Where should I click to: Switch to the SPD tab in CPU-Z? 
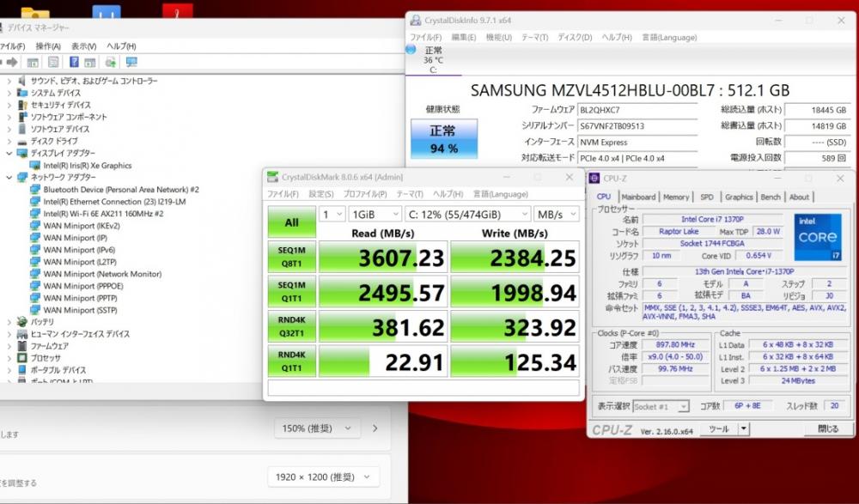click(x=707, y=197)
